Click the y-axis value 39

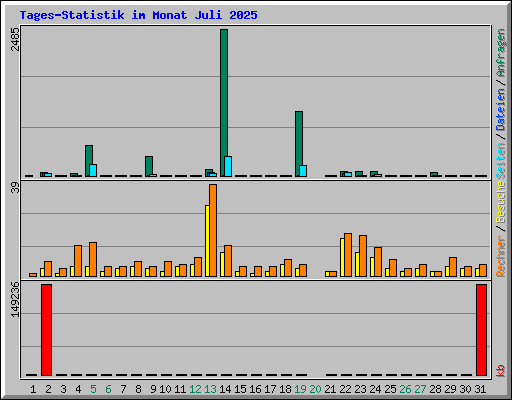[15, 188]
